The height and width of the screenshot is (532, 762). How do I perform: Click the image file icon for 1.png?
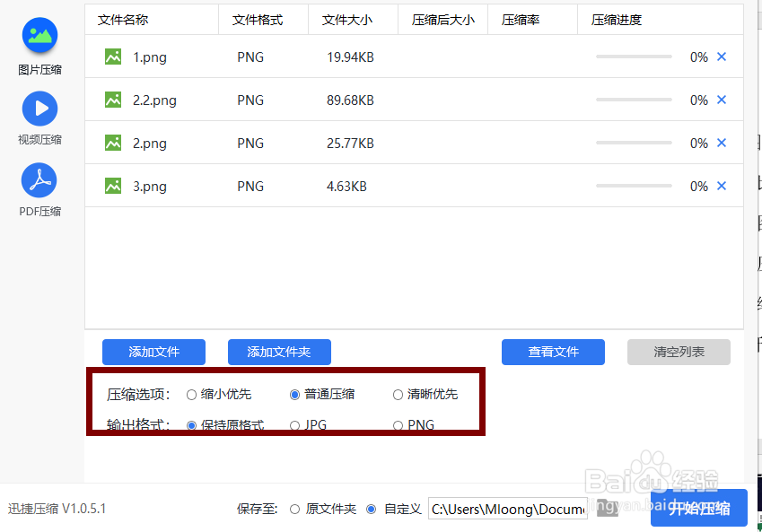click(113, 57)
